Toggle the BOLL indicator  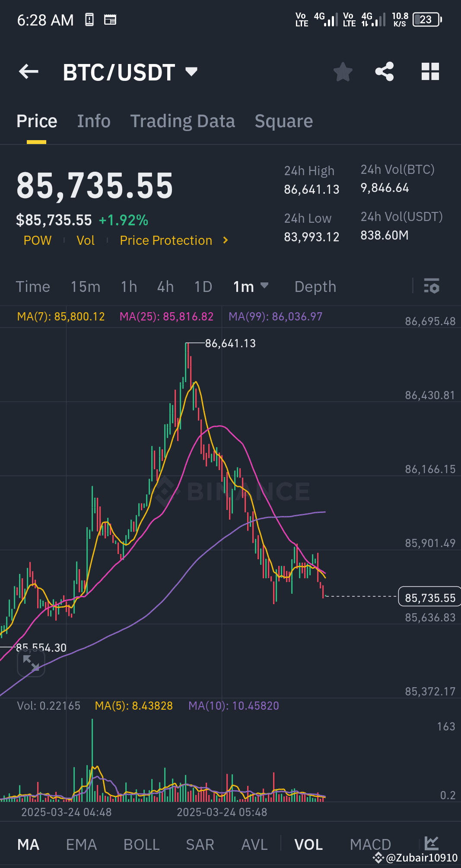[x=142, y=845]
